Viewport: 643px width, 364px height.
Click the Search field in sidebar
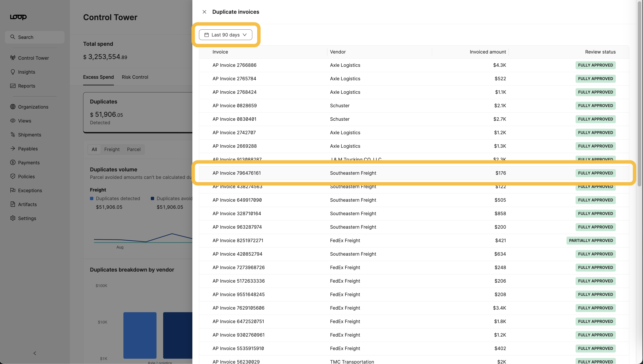pyautogui.click(x=34, y=37)
